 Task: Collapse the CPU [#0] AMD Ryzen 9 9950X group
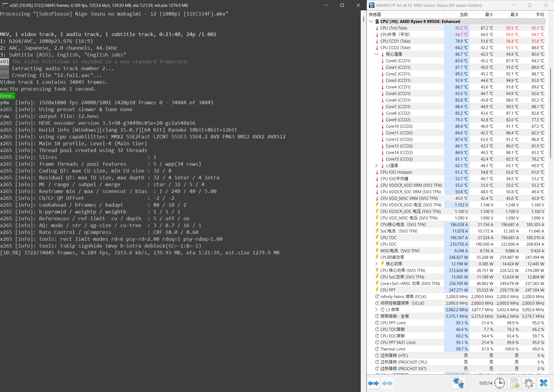point(371,21)
